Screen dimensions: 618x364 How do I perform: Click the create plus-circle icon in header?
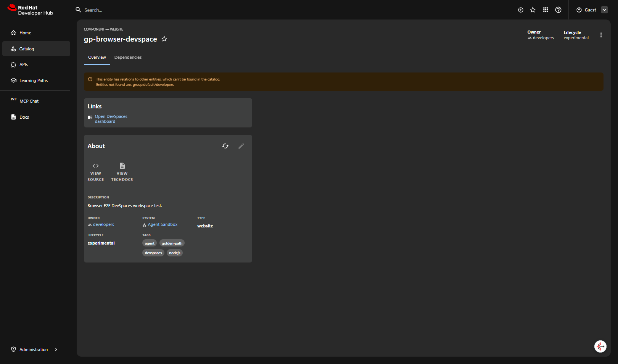(521, 10)
